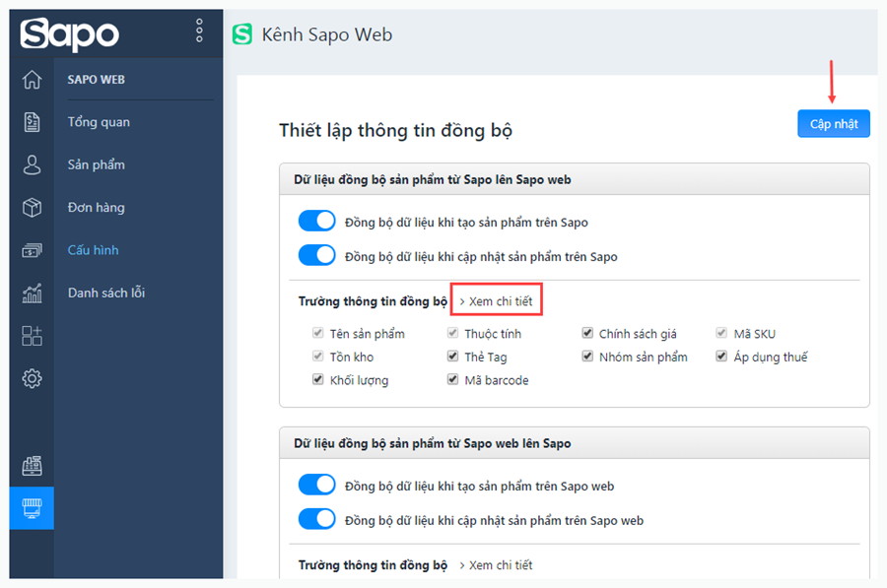Toggle the Tên sản phẩm checkbox
The image size is (887, 588).
[x=318, y=333]
